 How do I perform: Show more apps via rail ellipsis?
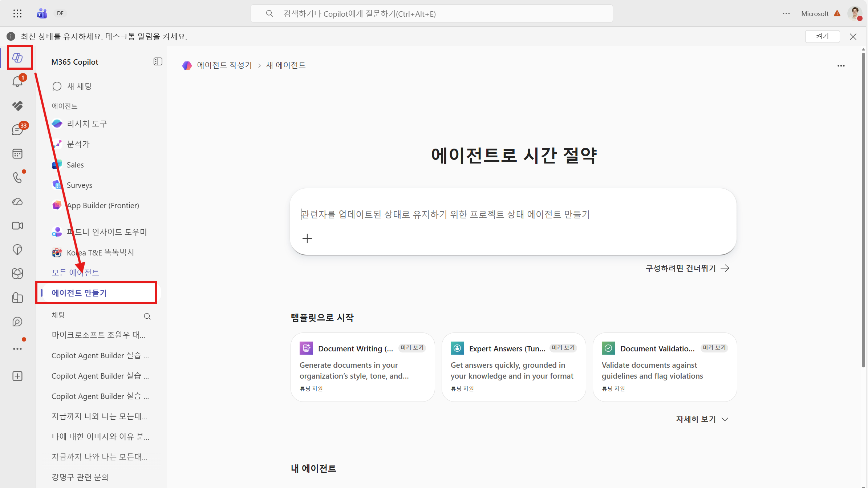pos(17,348)
